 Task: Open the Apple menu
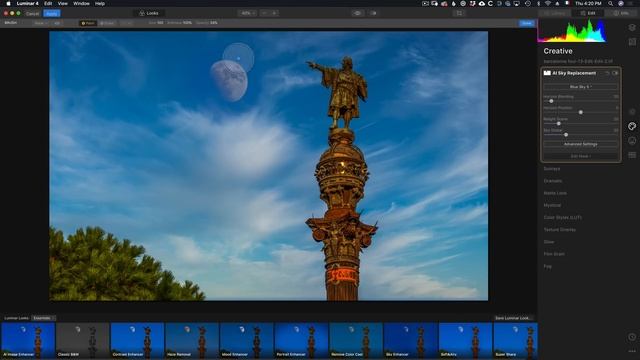pyautogui.click(x=8, y=3)
